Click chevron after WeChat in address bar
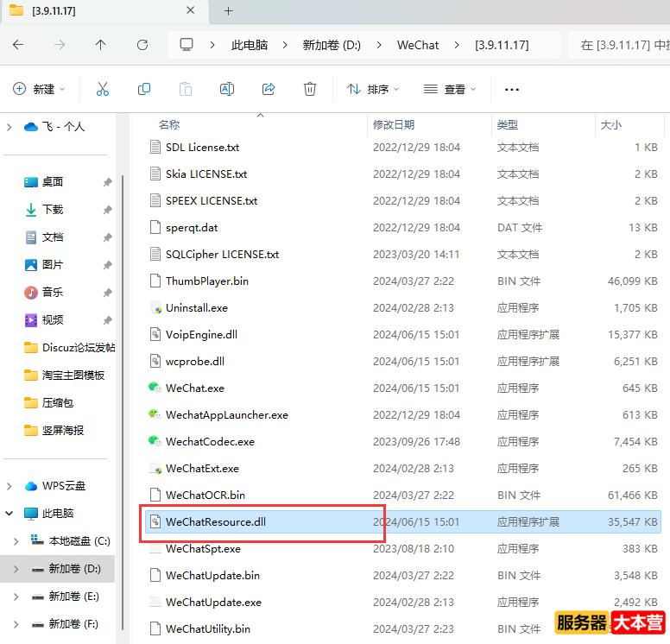Image resolution: width=670 pixels, height=644 pixels. (x=457, y=45)
